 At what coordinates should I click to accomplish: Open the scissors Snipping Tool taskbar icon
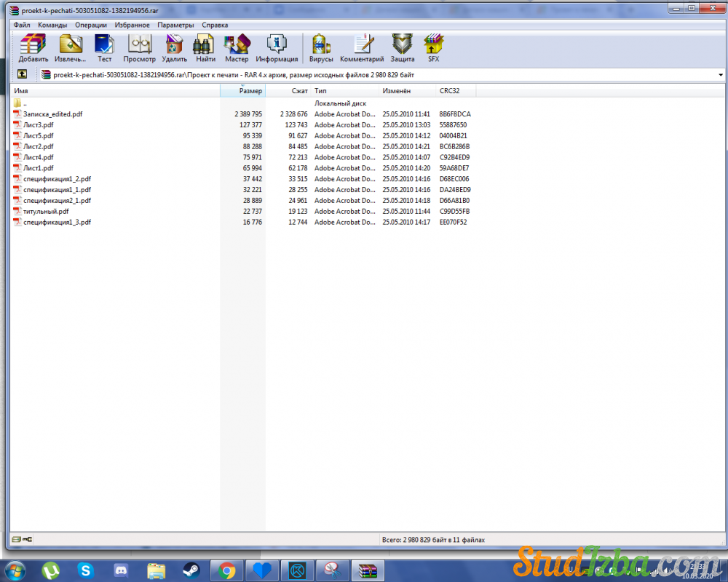tap(333, 570)
